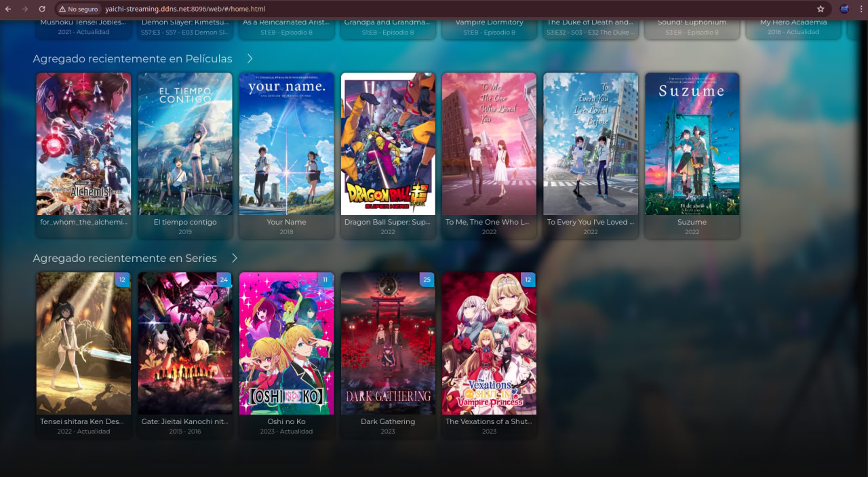This screenshot has height=477, width=868.
Task: Open the Oshi no Ko series poster
Action: coord(286,343)
